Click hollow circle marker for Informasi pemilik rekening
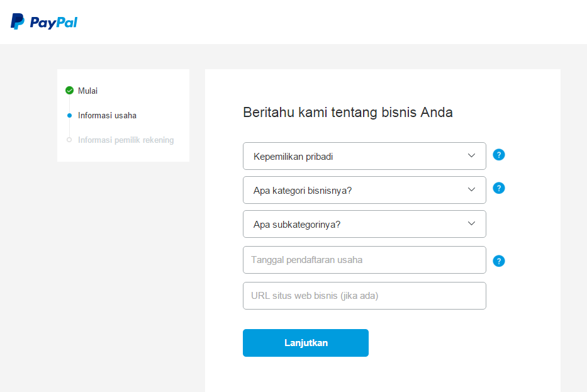587x392 pixels. pos(69,140)
